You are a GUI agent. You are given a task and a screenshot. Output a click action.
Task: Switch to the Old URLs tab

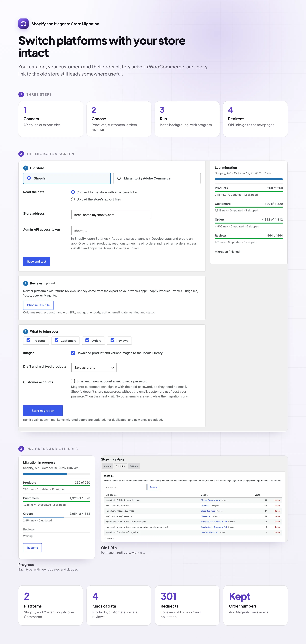pos(120,466)
